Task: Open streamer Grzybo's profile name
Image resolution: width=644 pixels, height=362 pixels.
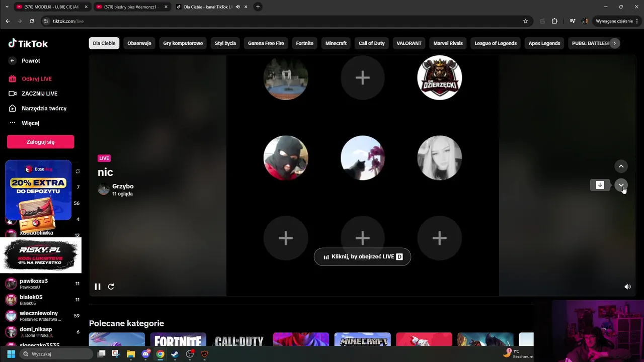Action: tap(123, 186)
